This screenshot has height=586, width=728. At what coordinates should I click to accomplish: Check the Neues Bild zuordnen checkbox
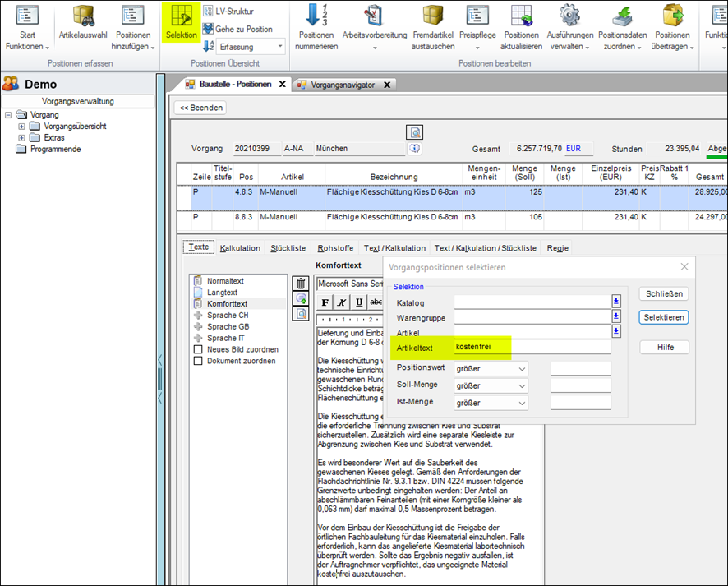coord(198,349)
